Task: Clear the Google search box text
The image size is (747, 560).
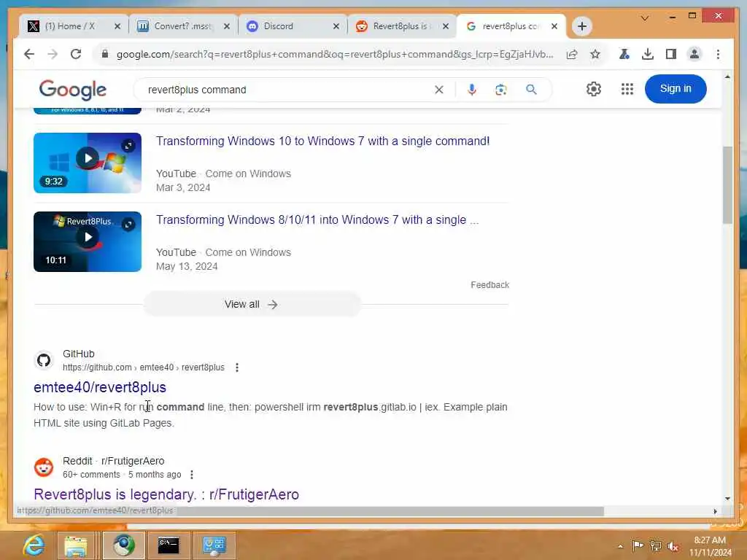Action: [x=438, y=90]
